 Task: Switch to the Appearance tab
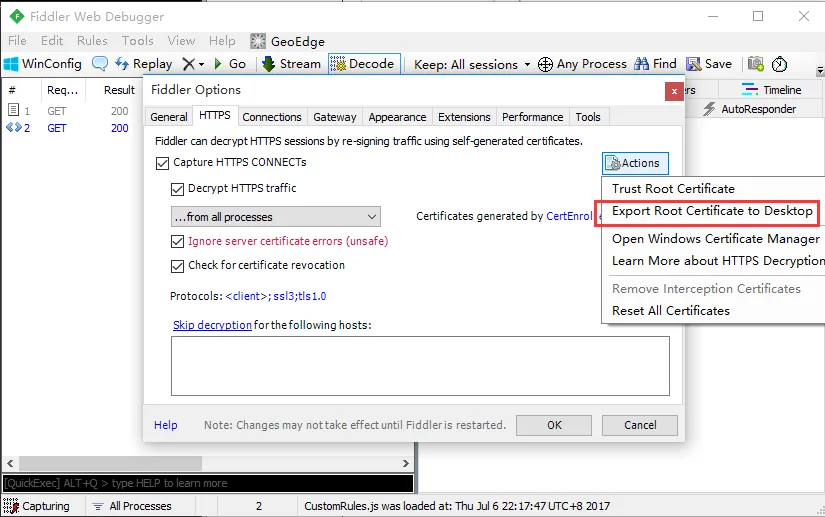click(x=397, y=117)
